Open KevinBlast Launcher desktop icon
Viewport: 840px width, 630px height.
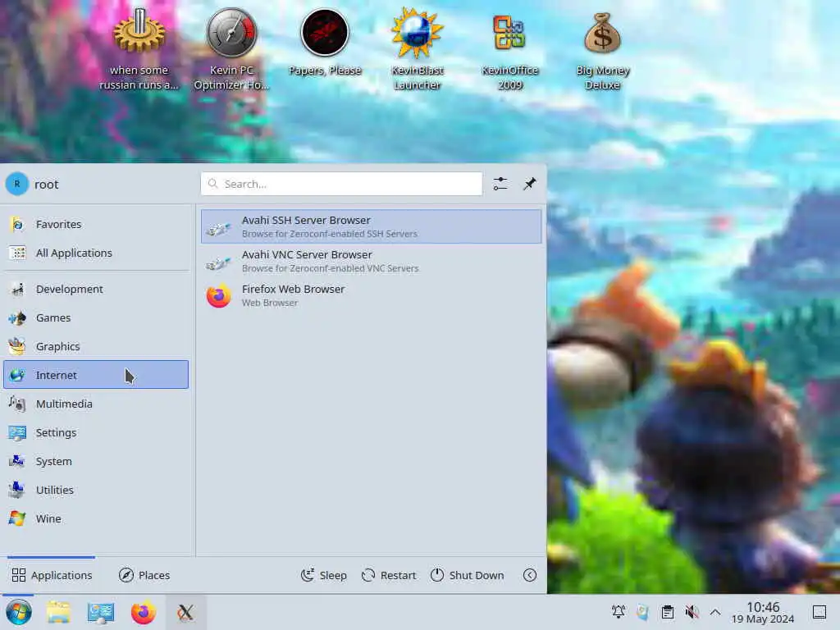(x=417, y=48)
